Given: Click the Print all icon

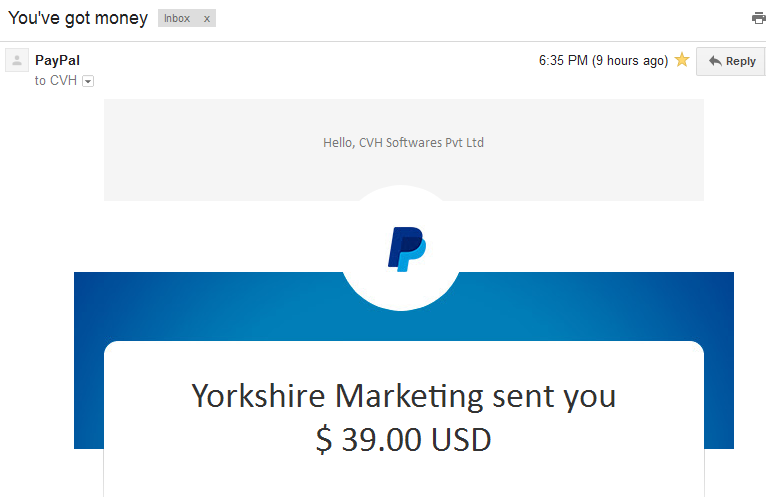Looking at the screenshot, I should 759,19.
